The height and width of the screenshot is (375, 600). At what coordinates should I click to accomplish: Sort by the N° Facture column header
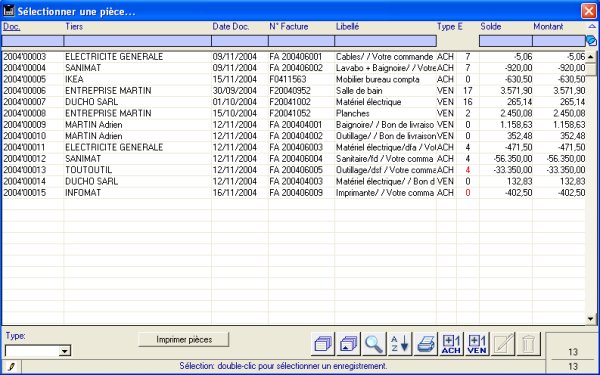289,26
